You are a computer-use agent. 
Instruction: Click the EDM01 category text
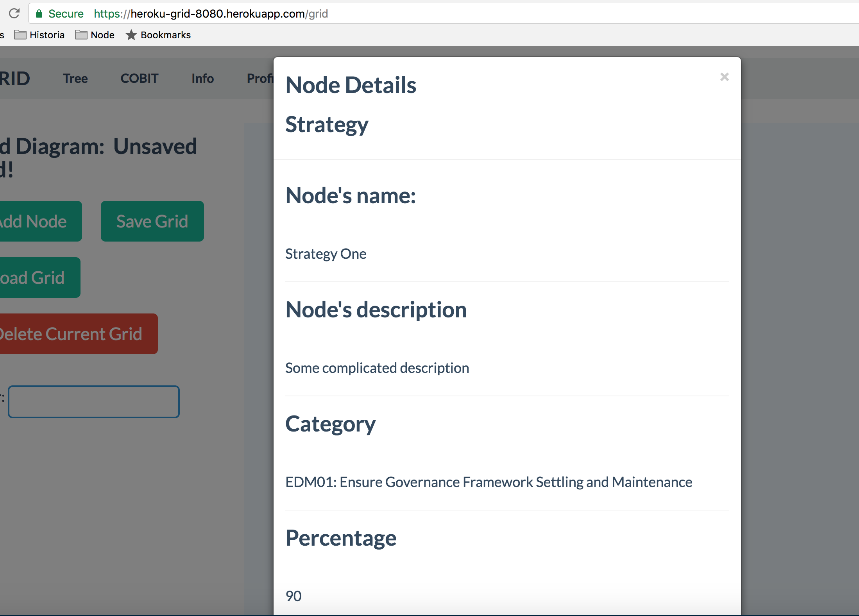click(x=489, y=482)
